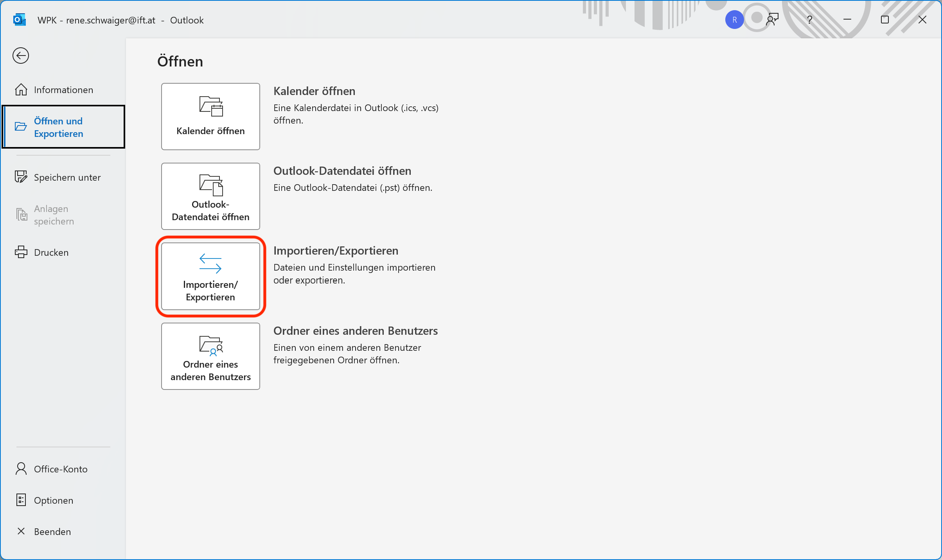Select Öffnen und Exportieren in sidebar
Image resolution: width=942 pixels, height=560 pixels.
[63, 127]
